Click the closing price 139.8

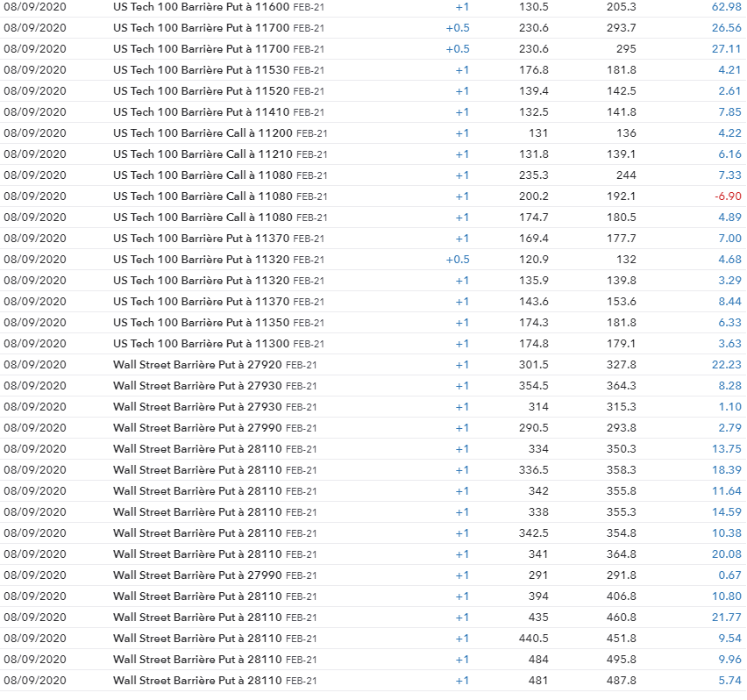622,280
